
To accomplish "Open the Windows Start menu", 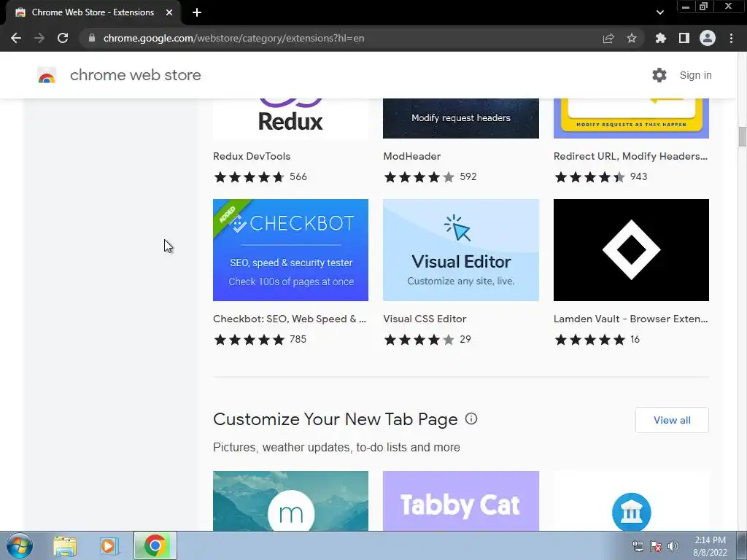I will 20,545.
